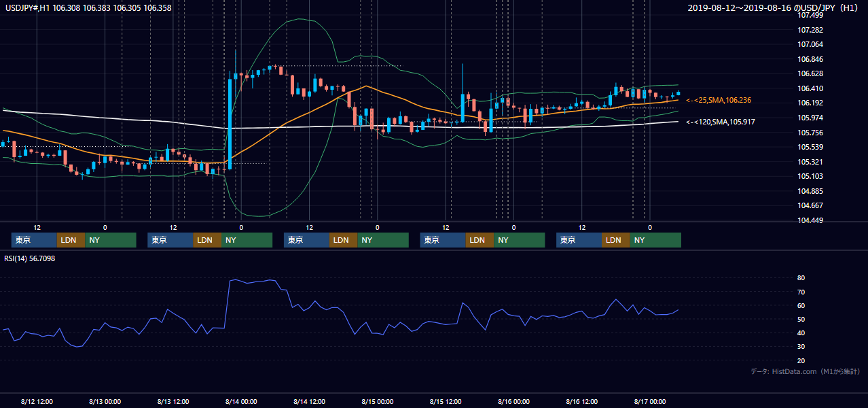Image resolution: width=868 pixels, height=408 pixels.
Task: Click the leftmost NY session block
Action: 111,240
